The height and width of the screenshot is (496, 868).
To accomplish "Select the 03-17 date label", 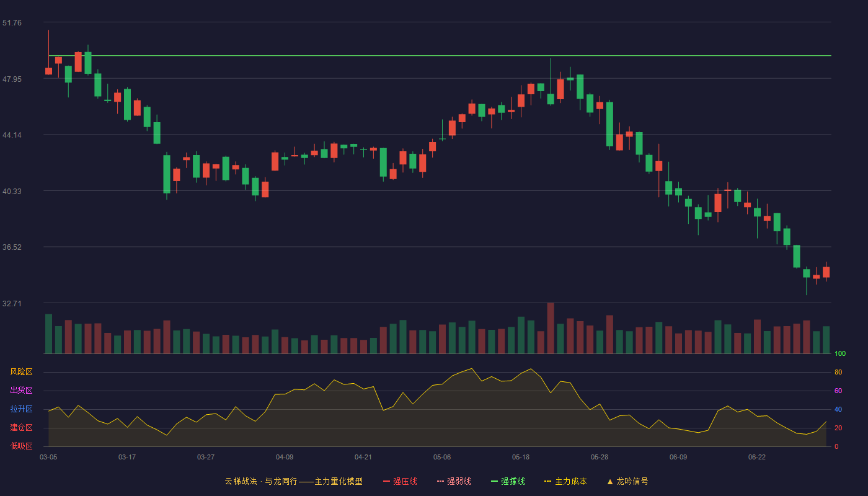I will (127, 457).
